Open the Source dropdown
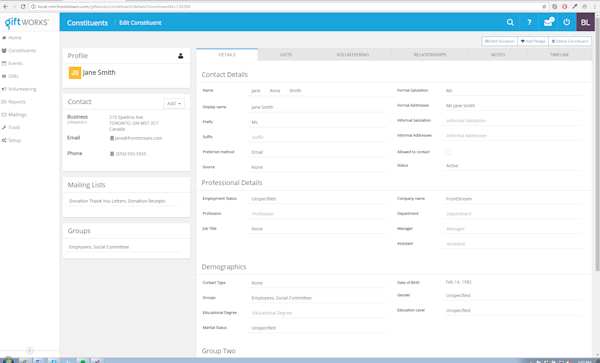Image resolution: width=600 pixels, height=363 pixels. (x=317, y=167)
